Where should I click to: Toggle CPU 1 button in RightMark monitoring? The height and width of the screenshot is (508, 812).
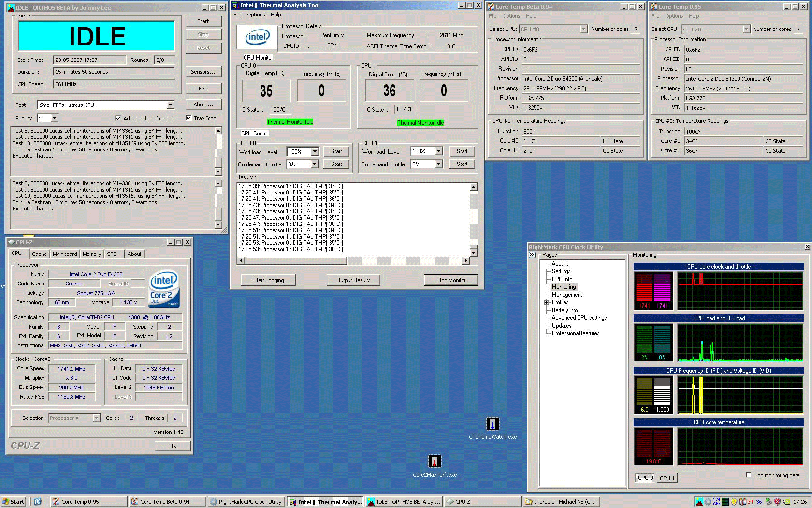point(667,478)
